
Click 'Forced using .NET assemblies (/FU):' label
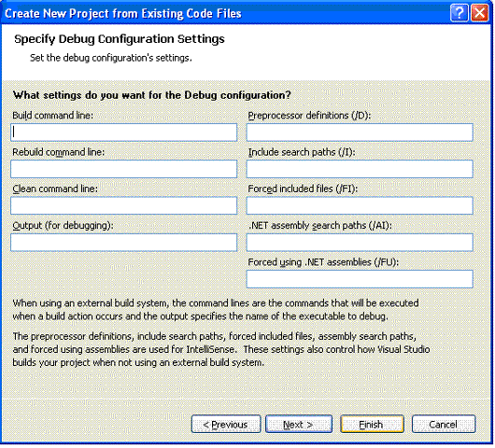pyautogui.click(x=323, y=262)
